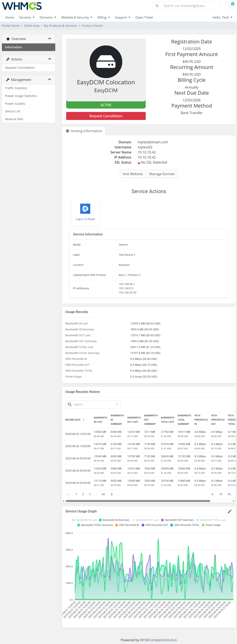Sort by Record Date arrow
Image resolution: width=237 pixels, height=644 pixels.
pyautogui.click(x=83, y=420)
